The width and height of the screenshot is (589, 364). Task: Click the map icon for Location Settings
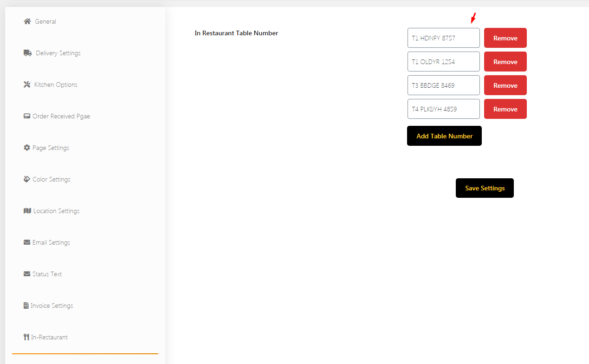click(27, 211)
